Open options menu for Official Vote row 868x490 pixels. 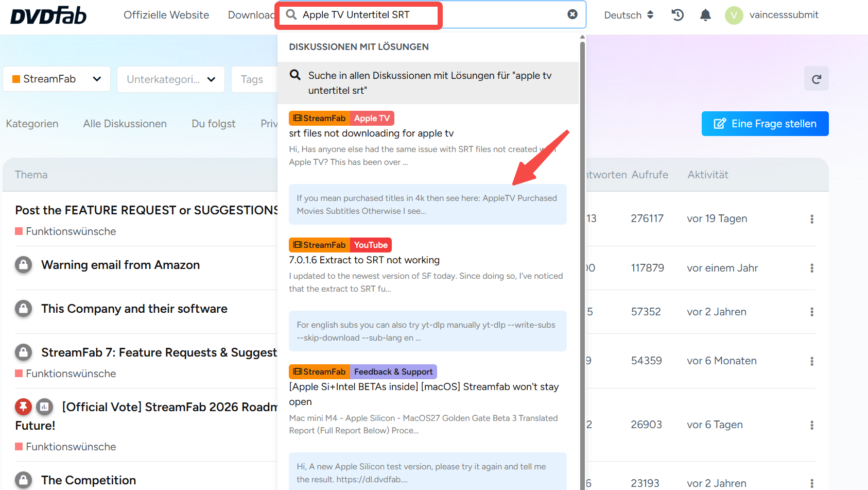[x=812, y=425]
